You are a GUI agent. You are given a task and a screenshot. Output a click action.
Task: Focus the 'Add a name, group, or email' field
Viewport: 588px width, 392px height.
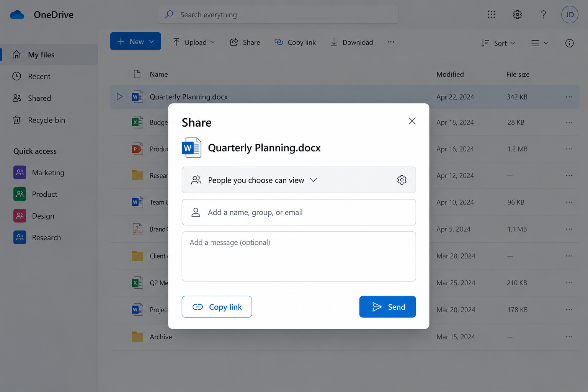point(299,212)
